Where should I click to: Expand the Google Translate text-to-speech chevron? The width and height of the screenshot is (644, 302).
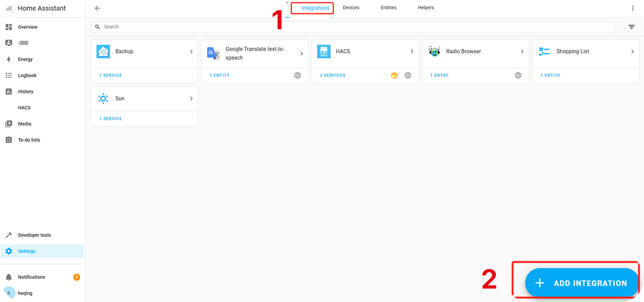pyautogui.click(x=301, y=54)
